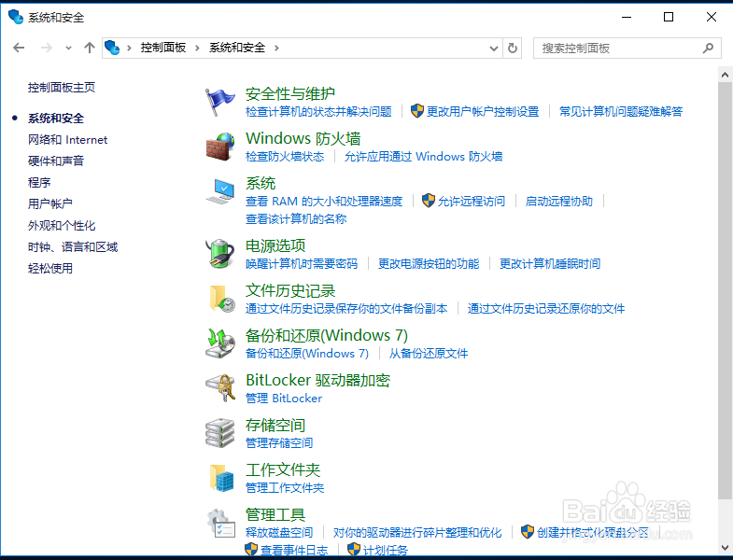Open 安全性与维护 heading link

click(x=290, y=94)
